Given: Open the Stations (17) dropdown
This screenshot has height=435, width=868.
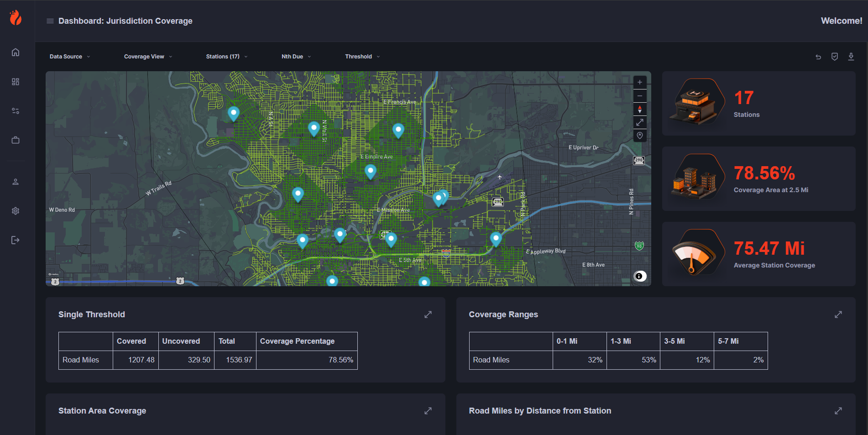Looking at the screenshot, I should point(226,57).
